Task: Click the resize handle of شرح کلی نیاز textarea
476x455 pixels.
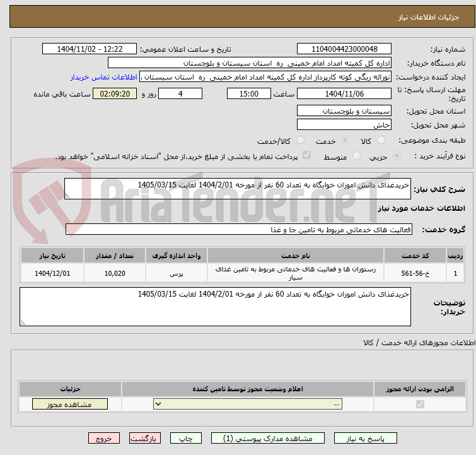Action: (67, 196)
